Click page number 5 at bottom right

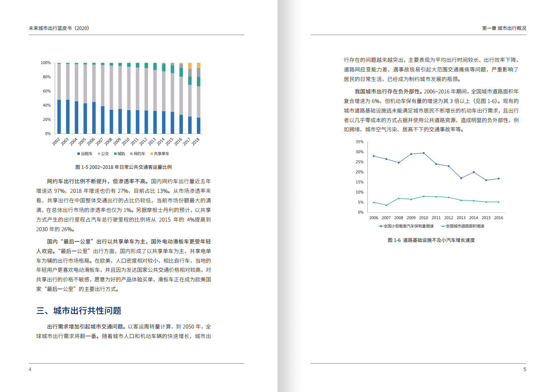pos(525,369)
